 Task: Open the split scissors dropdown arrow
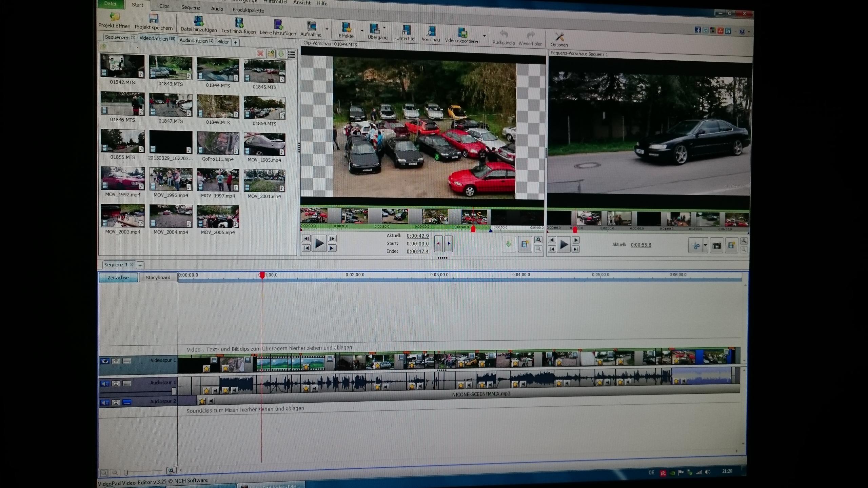coord(706,245)
